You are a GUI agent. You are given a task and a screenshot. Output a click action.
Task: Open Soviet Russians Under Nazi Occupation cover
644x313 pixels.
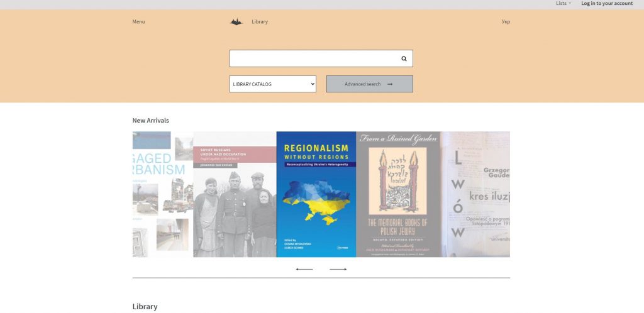pos(235,194)
